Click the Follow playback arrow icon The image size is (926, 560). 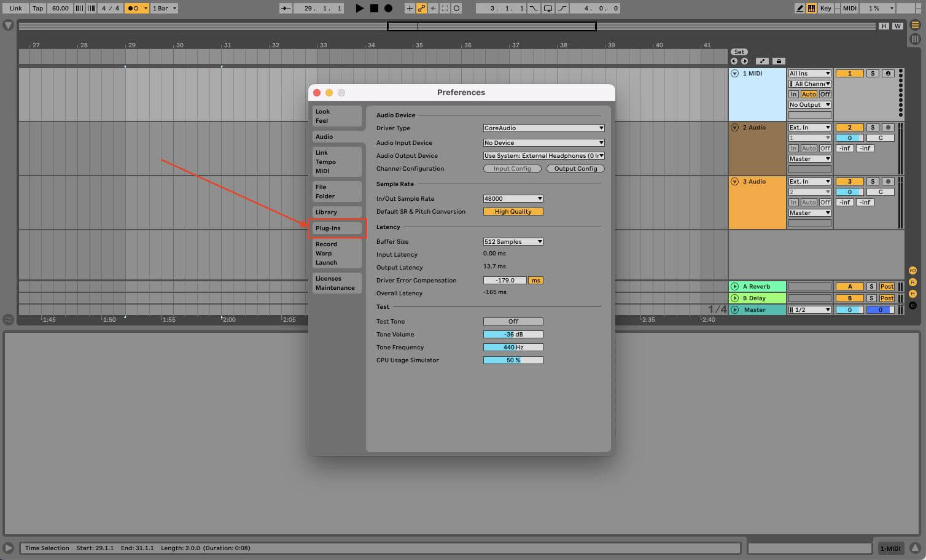[284, 8]
